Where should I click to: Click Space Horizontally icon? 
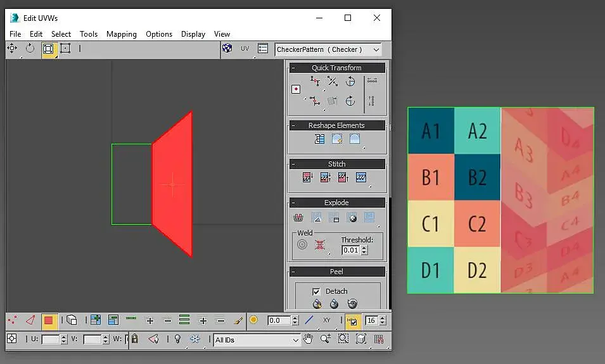372,80
